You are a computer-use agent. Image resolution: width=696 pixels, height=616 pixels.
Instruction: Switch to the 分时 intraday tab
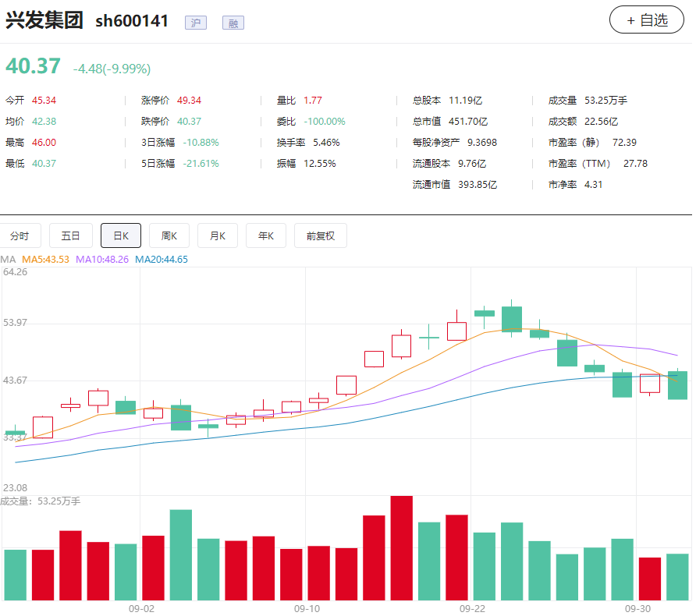click(20, 235)
